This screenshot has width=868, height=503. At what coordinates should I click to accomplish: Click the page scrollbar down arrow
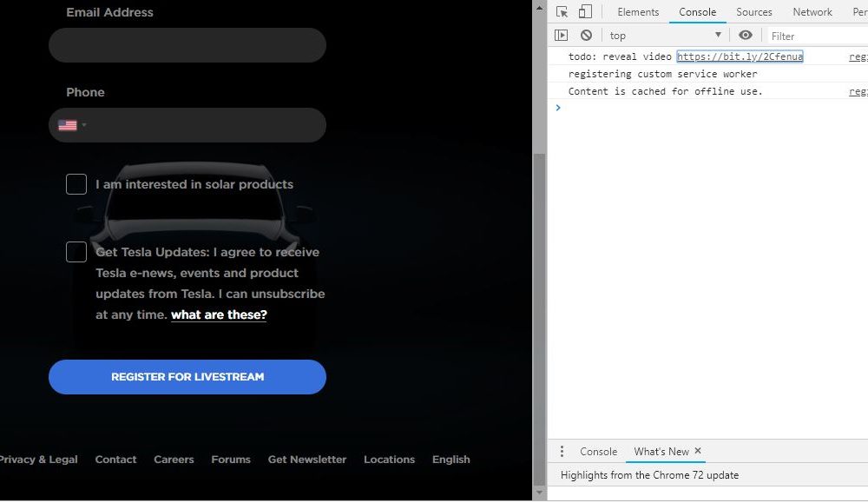[539, 492]
